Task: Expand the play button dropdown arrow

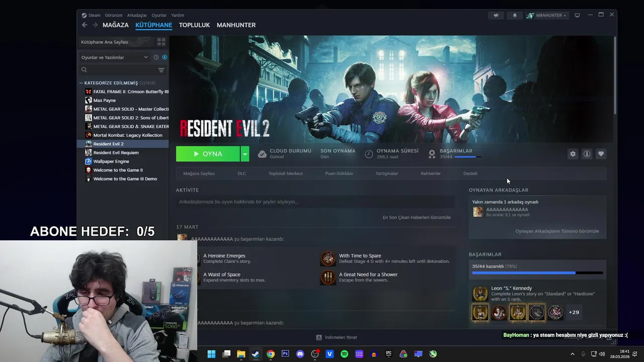Action: [245, 154]
